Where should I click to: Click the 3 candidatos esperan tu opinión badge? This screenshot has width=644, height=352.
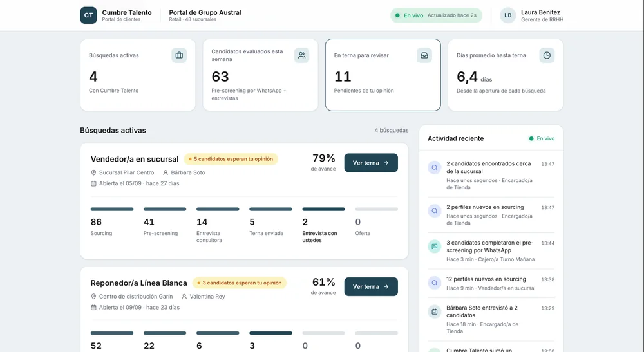240,283
